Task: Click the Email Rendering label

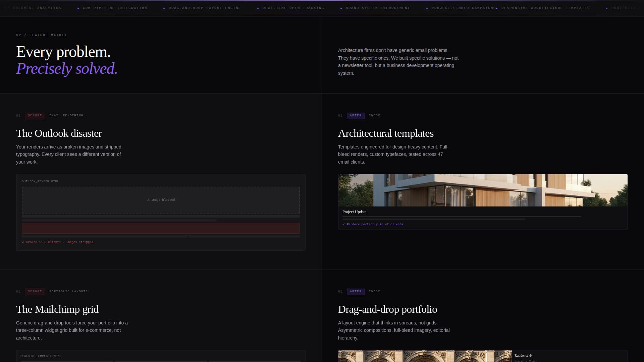Action: click(x=66, y=116)
